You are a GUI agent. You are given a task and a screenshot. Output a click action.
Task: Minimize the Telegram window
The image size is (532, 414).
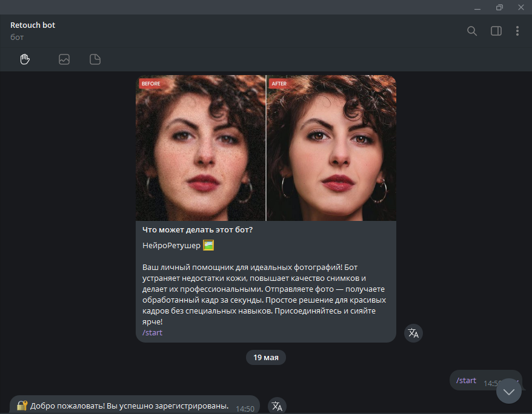[x=478, y=7]
